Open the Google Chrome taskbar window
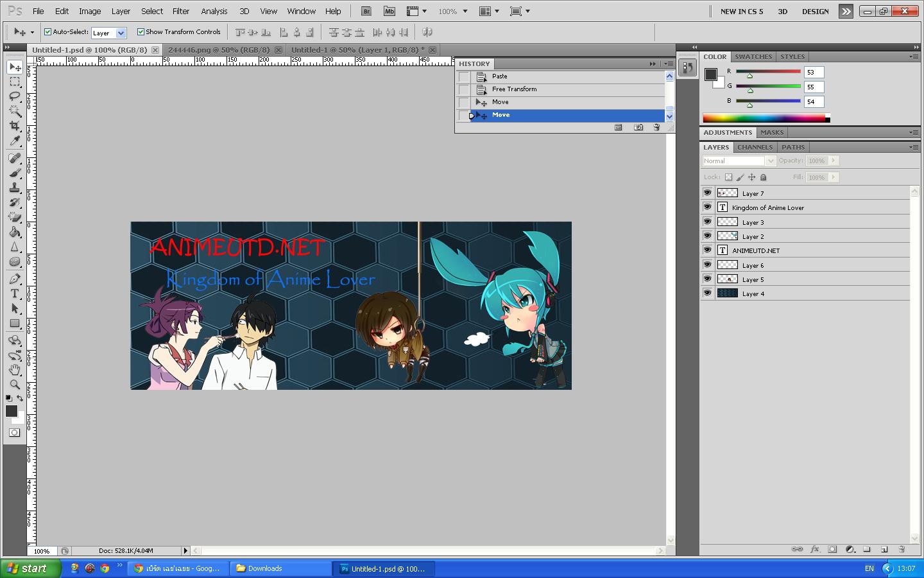 [178, 568]
